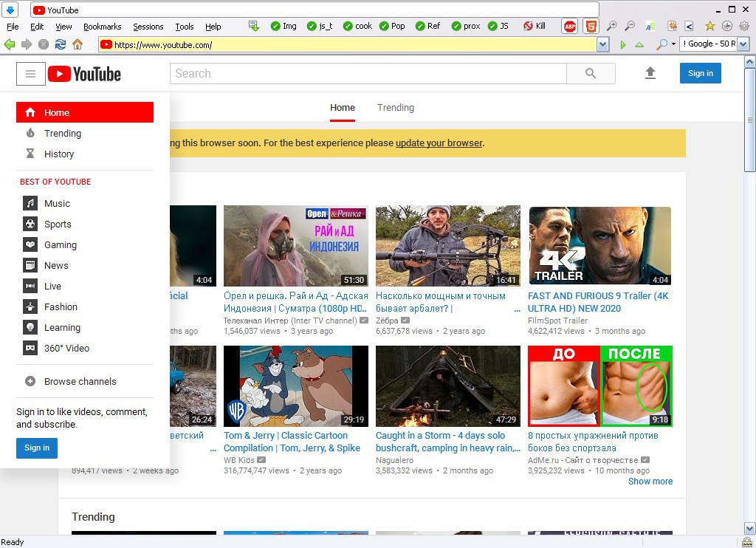This screenshot has width=756, height=548.
Task: Click the search magnifier button
Action: pyautogui.click(x=591, y=73)
